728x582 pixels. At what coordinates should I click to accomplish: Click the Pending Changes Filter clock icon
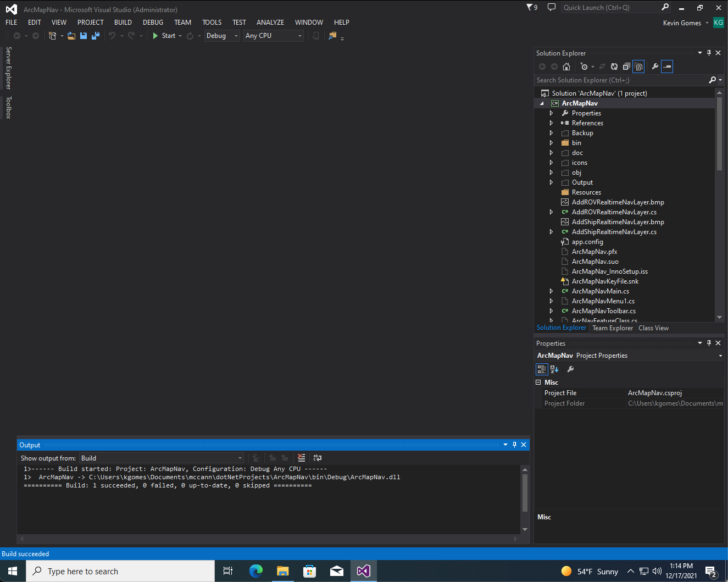click(584, 66)
